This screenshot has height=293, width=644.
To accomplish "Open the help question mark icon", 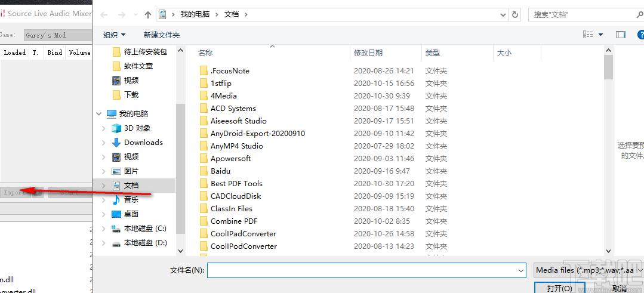I will (640, 35).
